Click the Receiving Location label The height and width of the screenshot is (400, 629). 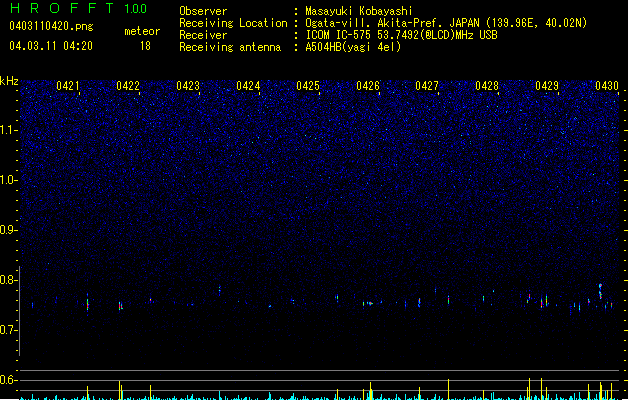click(233, 23)
